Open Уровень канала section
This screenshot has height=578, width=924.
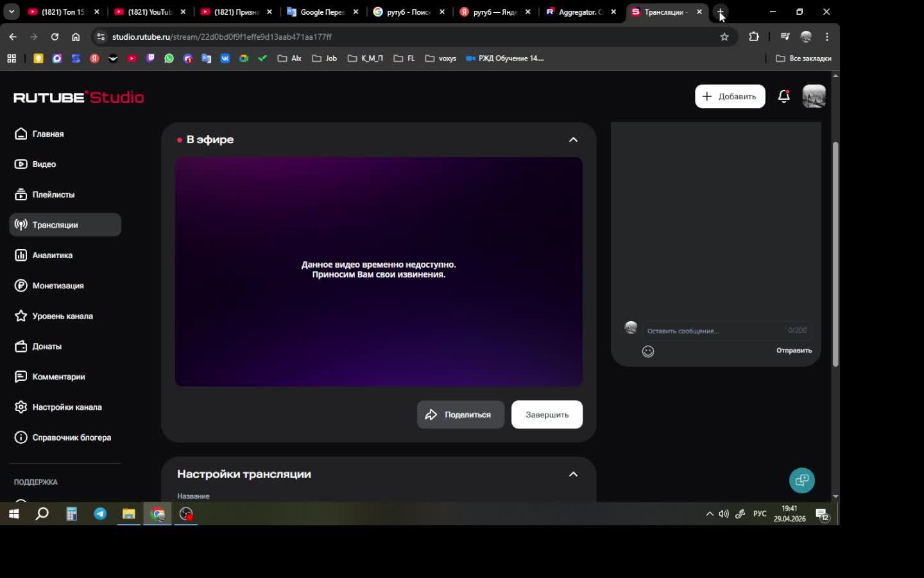[x=54, y=316]
